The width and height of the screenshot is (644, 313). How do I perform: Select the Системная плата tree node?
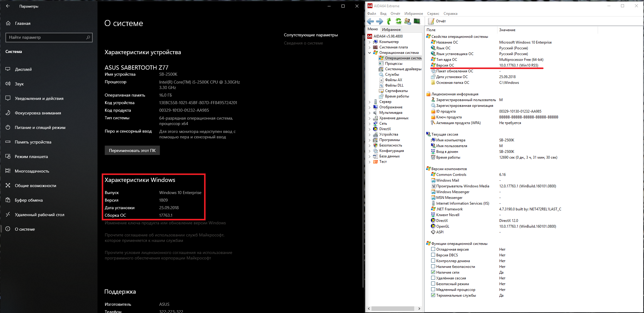click(x=393, y=47)
